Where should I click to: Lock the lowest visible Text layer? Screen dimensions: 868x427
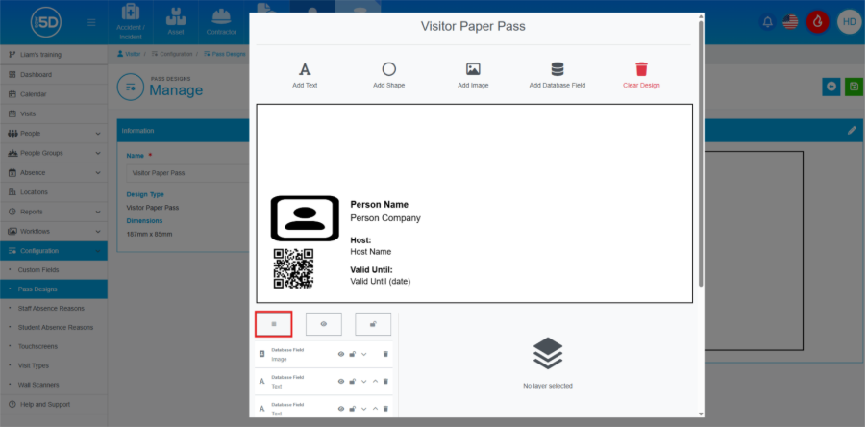[352, 409]
